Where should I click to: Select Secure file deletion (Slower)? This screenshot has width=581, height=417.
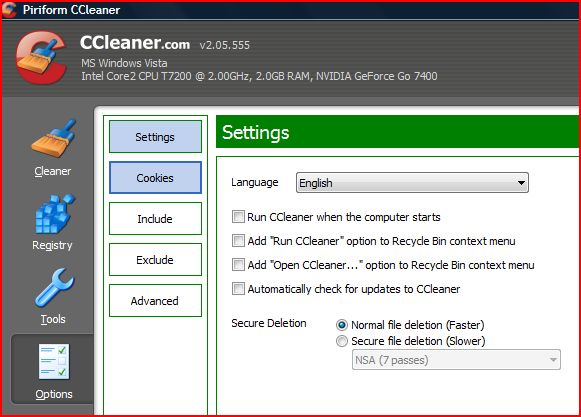coord(342,341)
